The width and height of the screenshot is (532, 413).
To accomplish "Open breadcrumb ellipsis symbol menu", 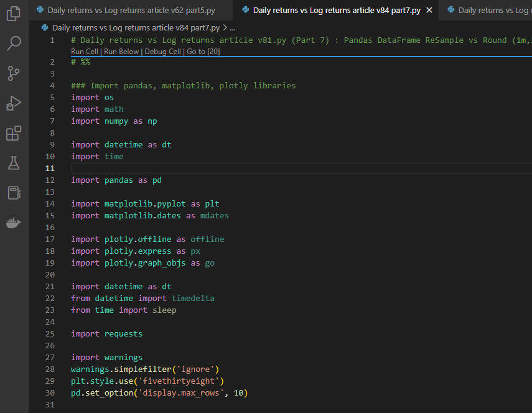I will tap(233, 28).
